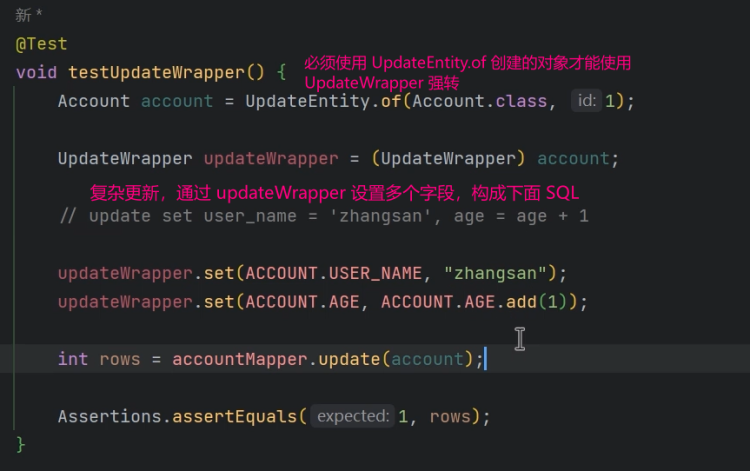
Task: Click the 'of' method after UpdateEntity
Action: click(x=391, y=101)
